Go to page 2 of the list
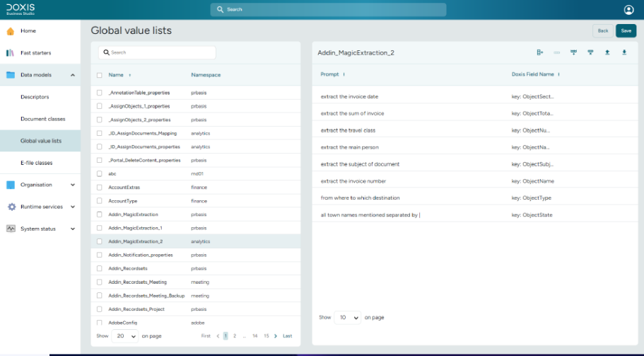 click(x=235, y=336)
